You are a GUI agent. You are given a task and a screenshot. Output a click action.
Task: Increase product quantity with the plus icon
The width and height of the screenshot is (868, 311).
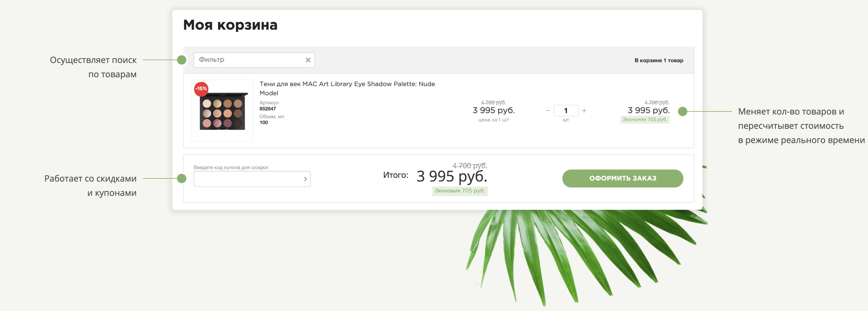point(584,110)
